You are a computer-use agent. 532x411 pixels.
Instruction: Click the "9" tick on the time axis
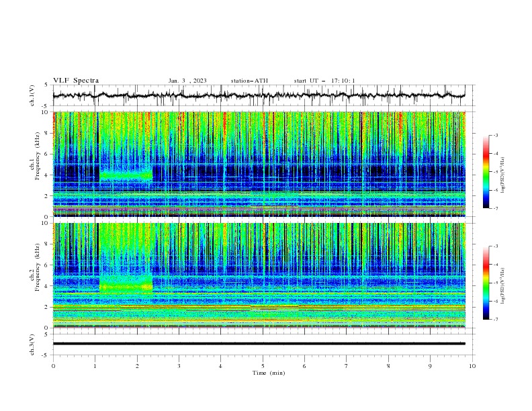431,366
